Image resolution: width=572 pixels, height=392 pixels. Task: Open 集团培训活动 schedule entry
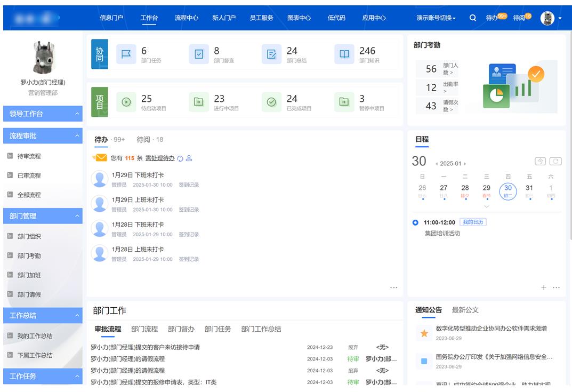(442, 233)
